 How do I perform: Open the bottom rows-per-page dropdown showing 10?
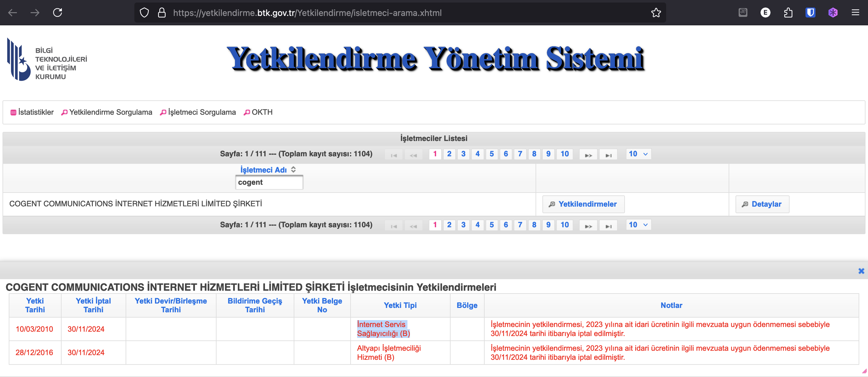[x=638, y=224]
